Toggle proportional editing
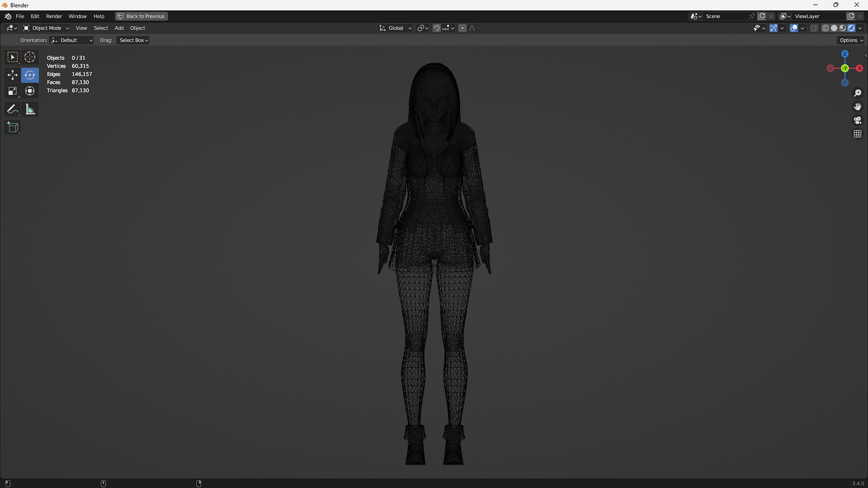868x488 pixels. [462, 28]
